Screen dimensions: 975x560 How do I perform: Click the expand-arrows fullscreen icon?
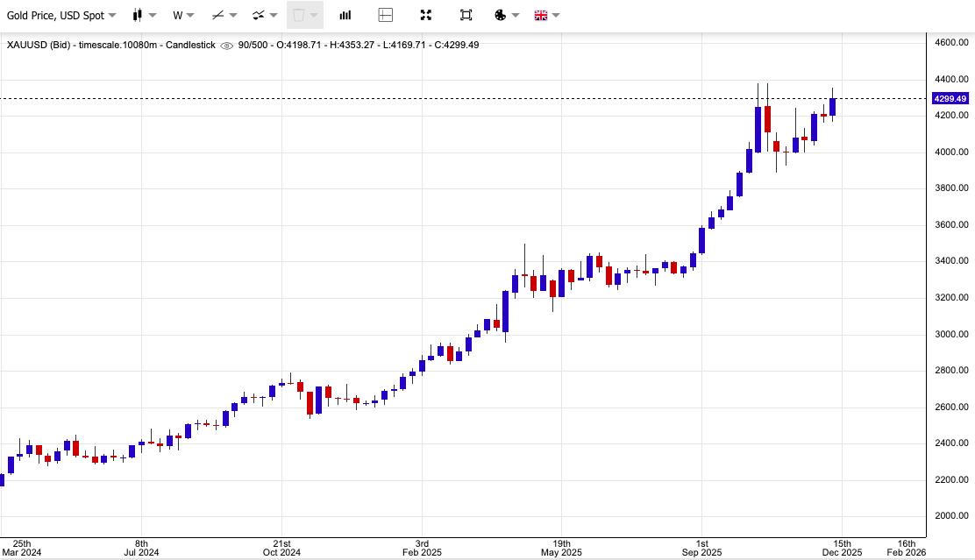click(x=425, y=15)
